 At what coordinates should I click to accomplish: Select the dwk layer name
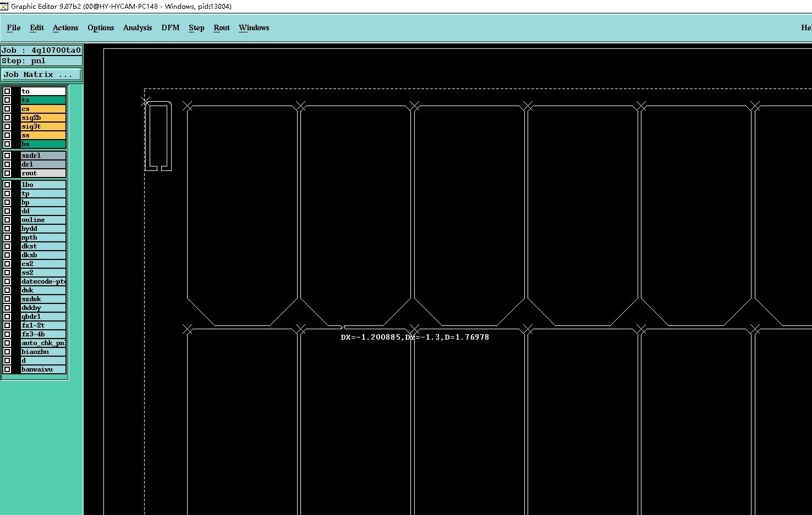click(x=43, y=290)
